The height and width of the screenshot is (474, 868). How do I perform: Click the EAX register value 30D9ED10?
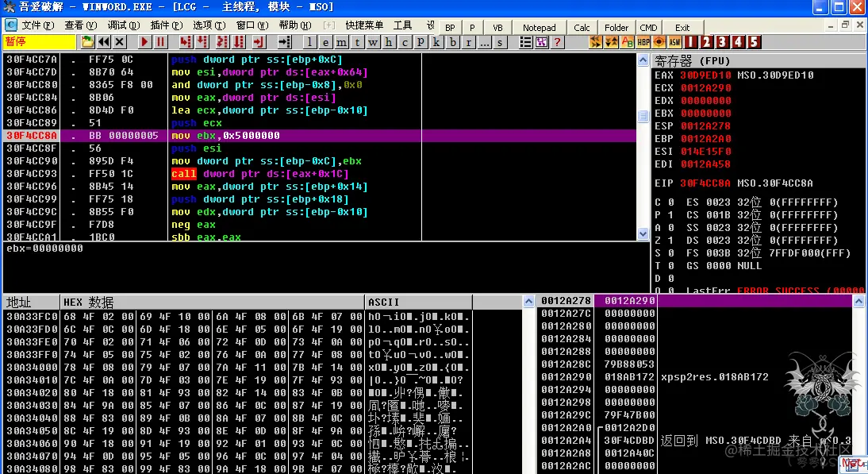[x=706, y=75]
